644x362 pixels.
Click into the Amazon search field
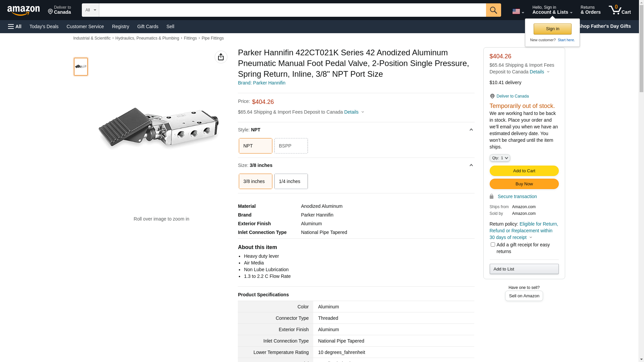(292, 10)
